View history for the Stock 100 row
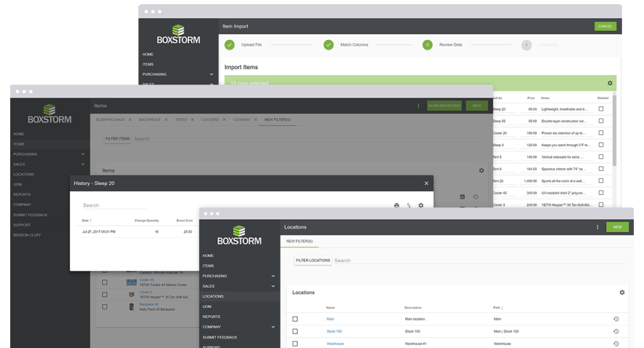 [616, 331]
